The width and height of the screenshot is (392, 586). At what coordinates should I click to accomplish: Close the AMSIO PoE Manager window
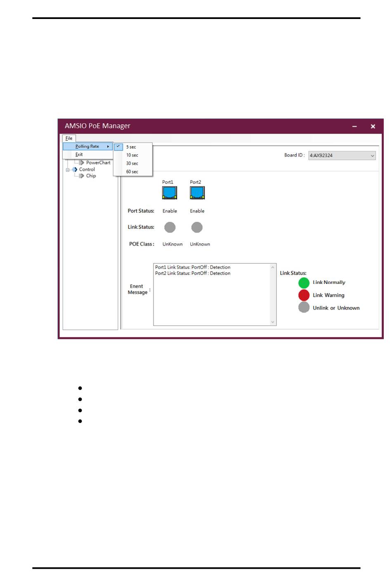[373, 126]
